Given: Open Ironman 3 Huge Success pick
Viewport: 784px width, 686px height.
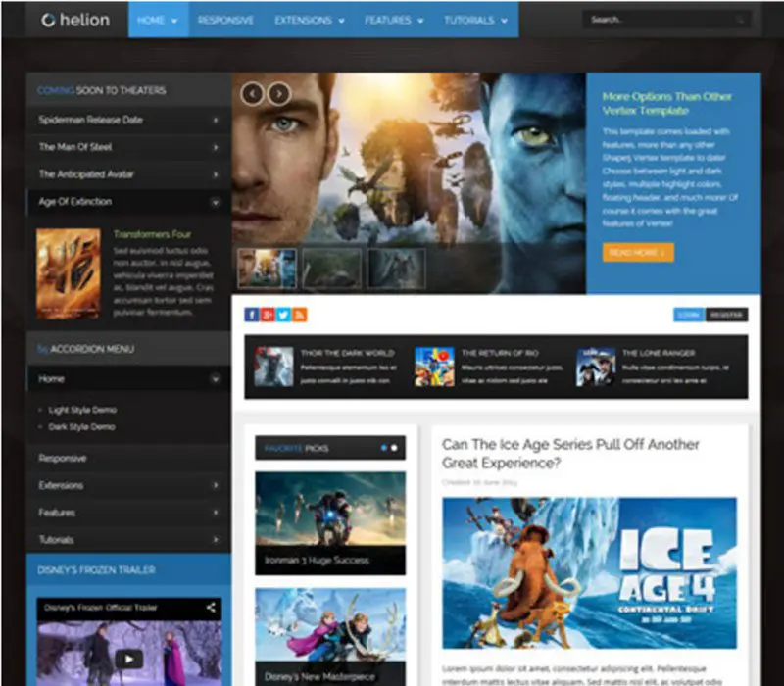Looking at the screenshot, I should [330, 523].
